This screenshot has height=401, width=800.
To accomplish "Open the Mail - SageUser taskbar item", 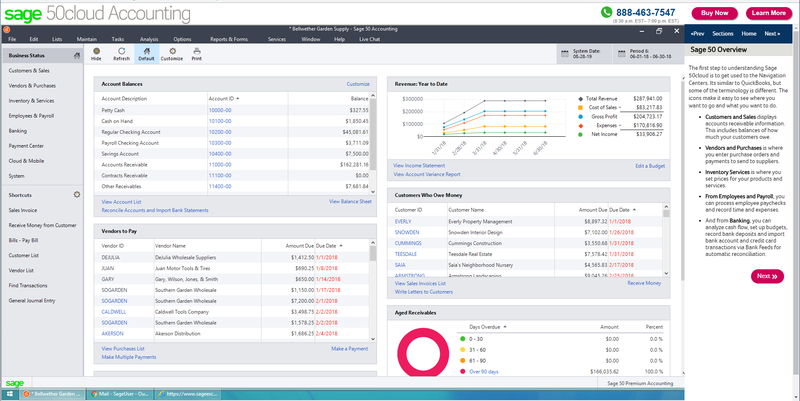I will tap(118, 394).
